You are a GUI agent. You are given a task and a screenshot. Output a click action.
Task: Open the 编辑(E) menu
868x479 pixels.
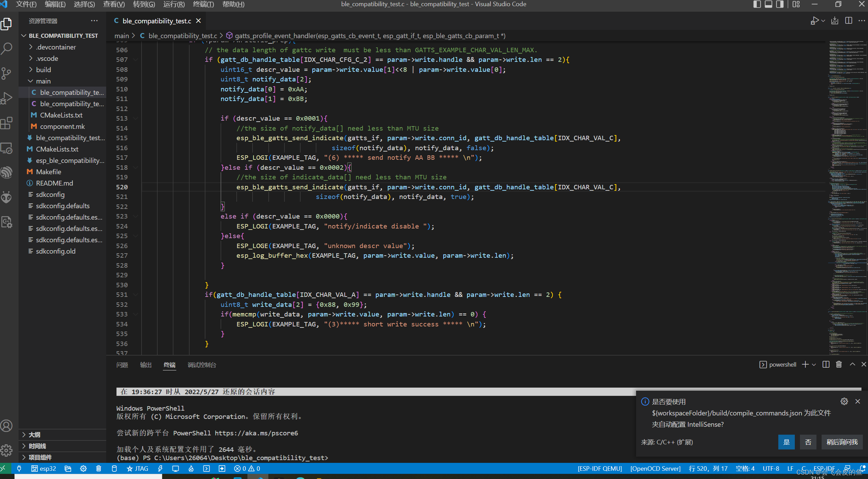pyautogui.click(x=55, y=4)
